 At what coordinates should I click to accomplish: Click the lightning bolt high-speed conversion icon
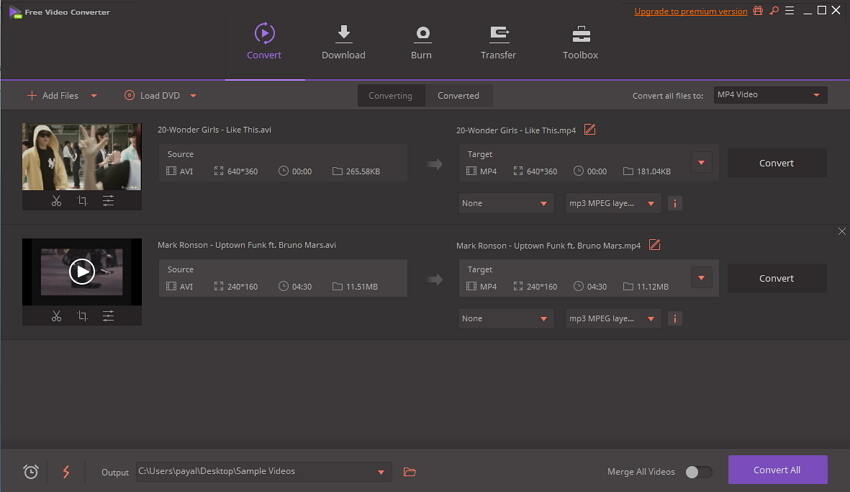click(66, 471)
